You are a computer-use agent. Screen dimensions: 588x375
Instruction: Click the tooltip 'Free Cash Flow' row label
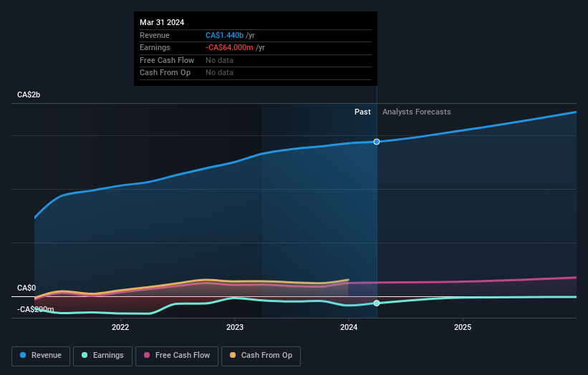point(167,60)
